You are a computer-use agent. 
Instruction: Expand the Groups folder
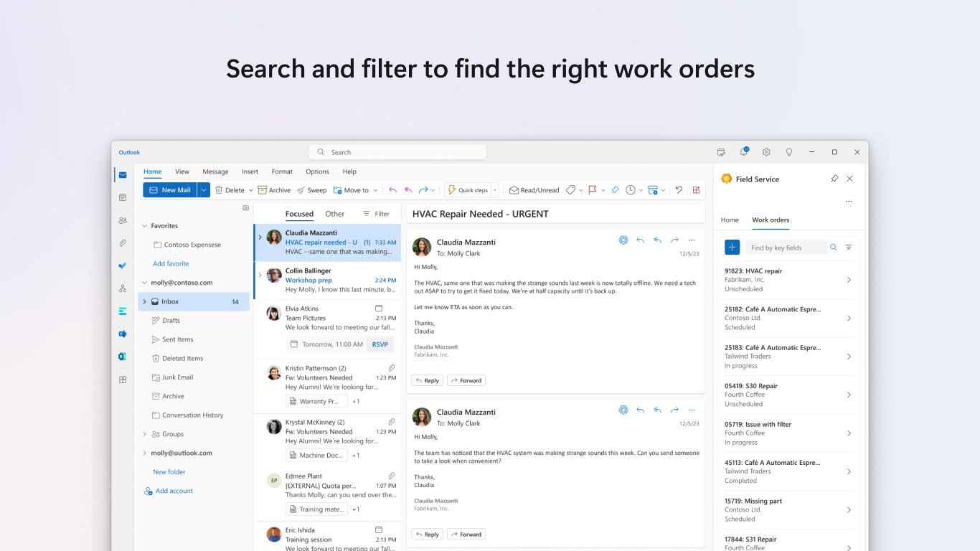[144, 434]
